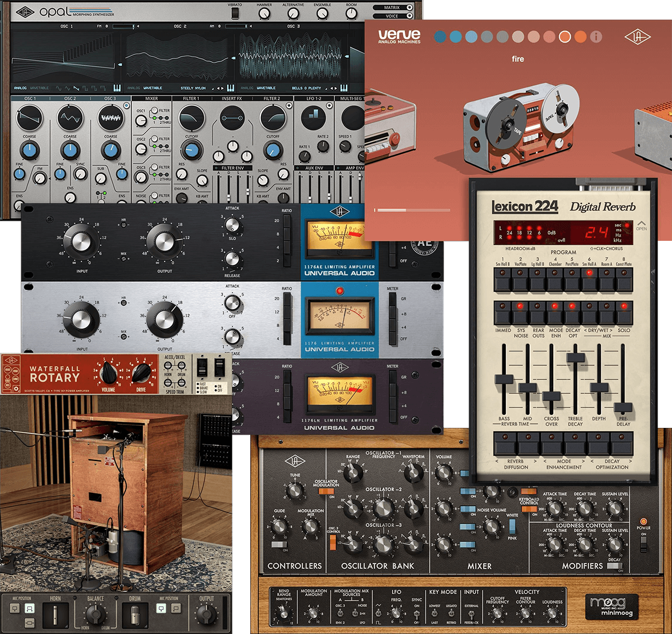The width and height of the screenshot is (672, 634).
Task: Click the Minimoog Glide knob
Action: click(279, 526)
